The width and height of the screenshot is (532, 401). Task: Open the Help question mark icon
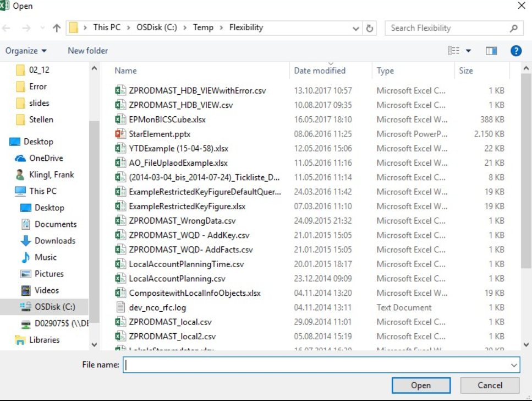[515, 51]
